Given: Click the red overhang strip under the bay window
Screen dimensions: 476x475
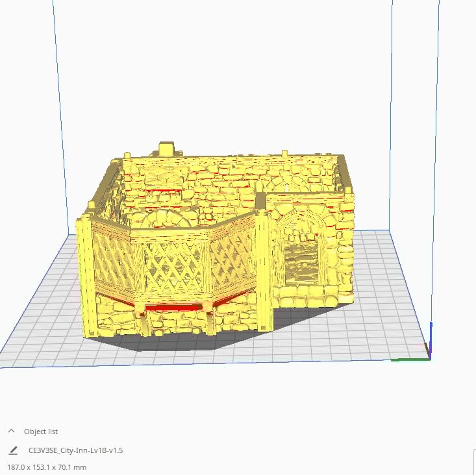Looking at the screenshot, I should pyautogui.click(x=173, y=308).
